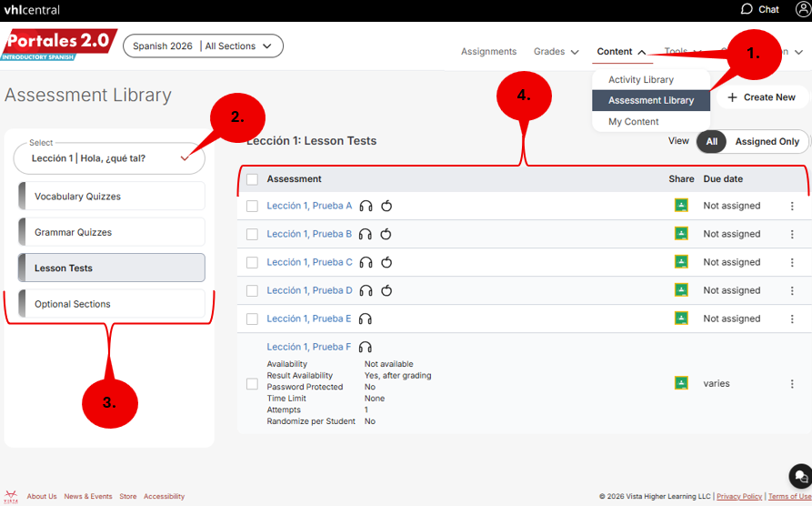The width and height of the screenshot is (812, 506).
Task: Open About Us footer link
Action: tap(42, 496)
